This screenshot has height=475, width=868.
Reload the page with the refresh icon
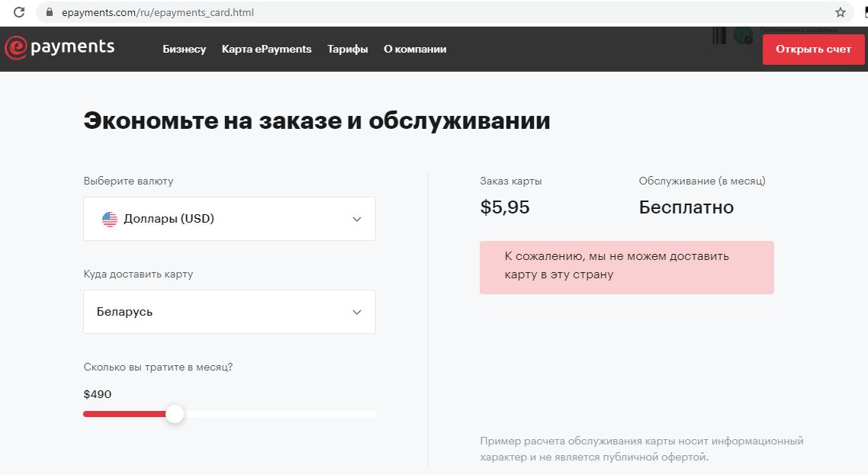[19, 12]
